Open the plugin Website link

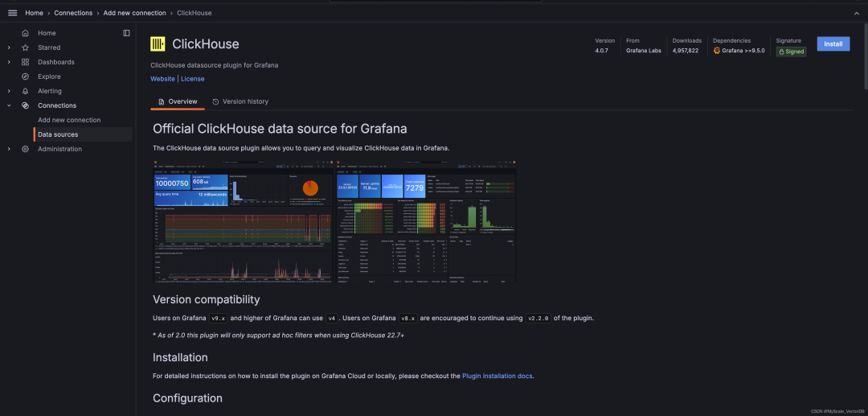[x=162, y=79]
